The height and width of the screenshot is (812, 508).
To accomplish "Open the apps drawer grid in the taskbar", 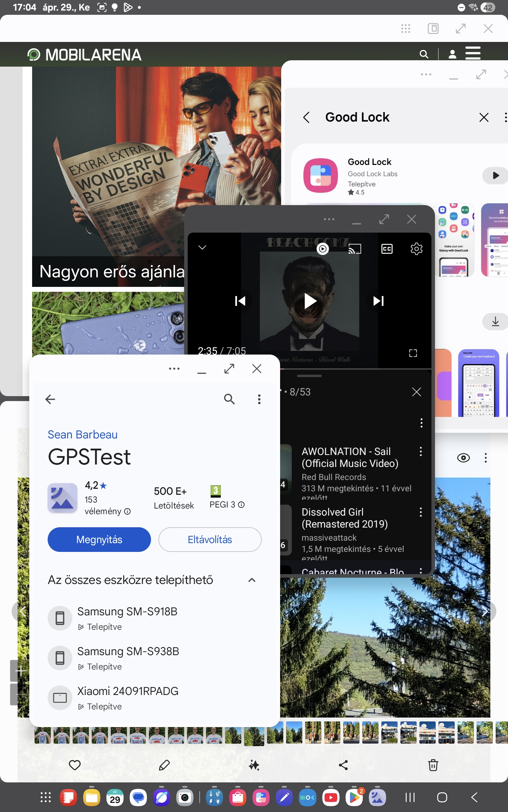I will [46, 797].
